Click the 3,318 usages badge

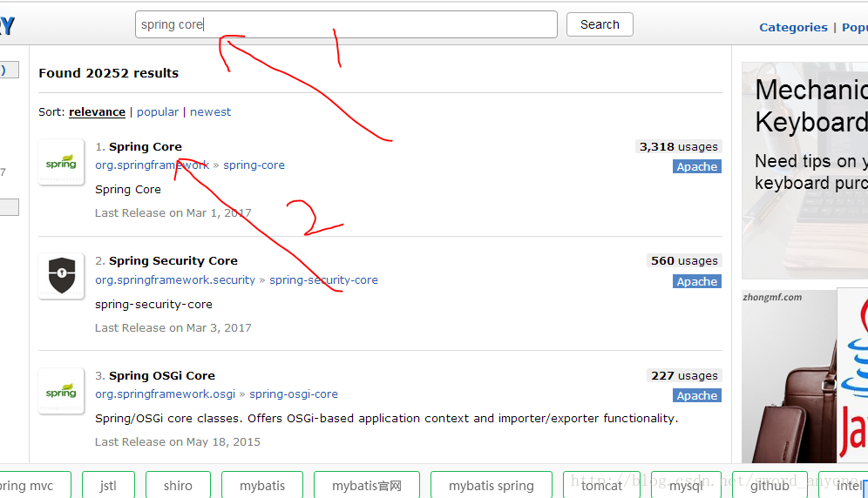(x=678, y=146)
